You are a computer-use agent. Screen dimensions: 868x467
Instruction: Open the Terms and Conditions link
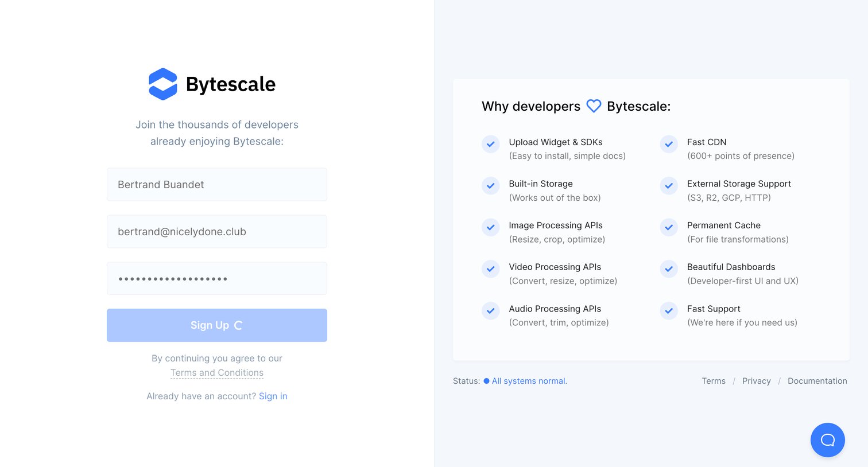(217, 373)
